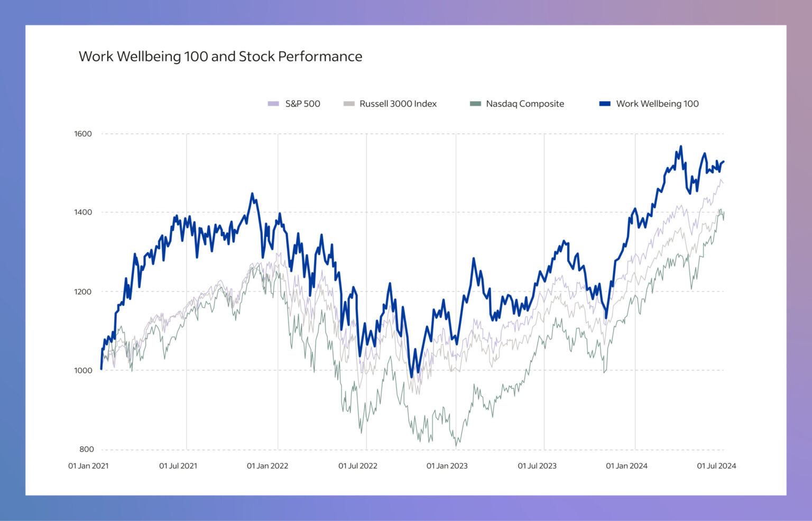Toggle the Work Wellbeing 100 legend label
Screen dimensions: 812x521
pyautogui.click(x=657, y=104)
